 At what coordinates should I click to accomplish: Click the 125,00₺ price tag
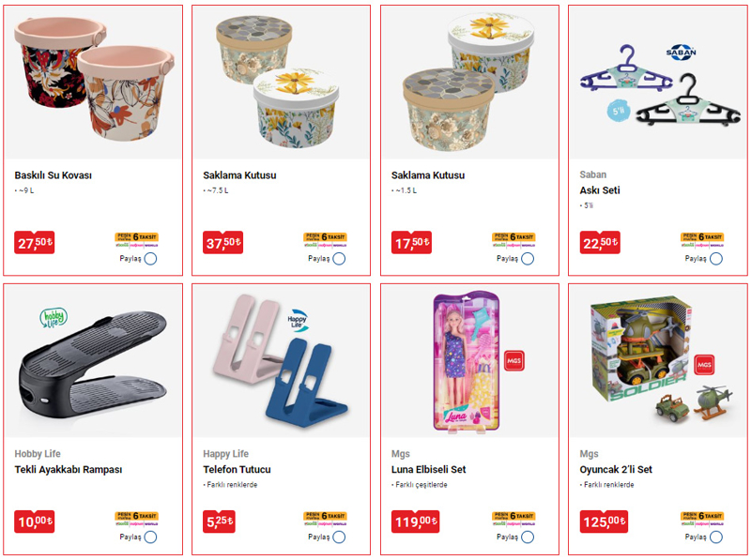coord(604,522)
